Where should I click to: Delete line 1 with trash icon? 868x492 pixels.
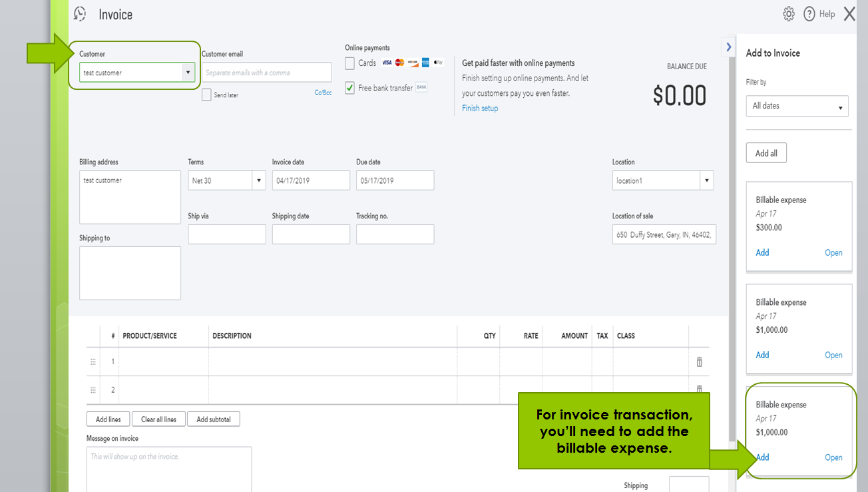(699, 362)
